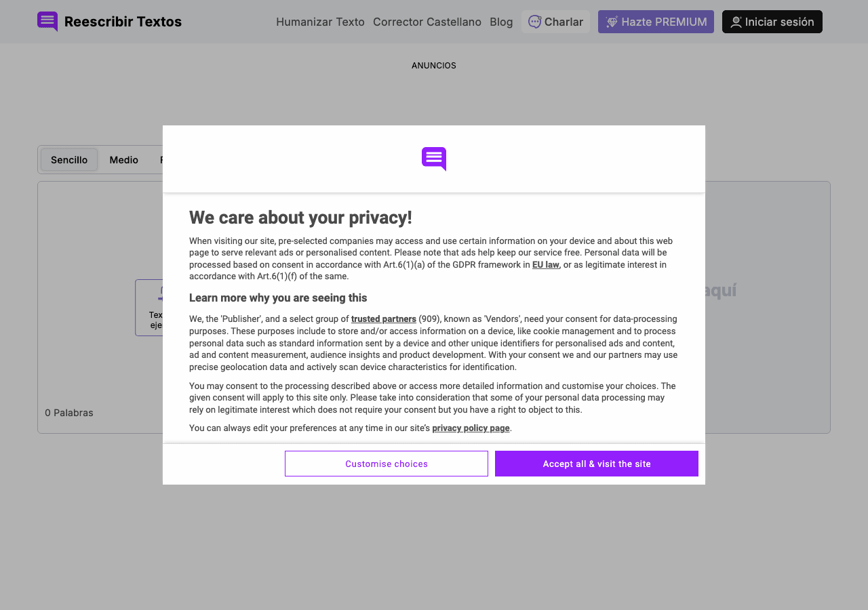This screenshot has height=610, width=868.
Task: Click the Iniciar sesión button
Action: point(772,22)
